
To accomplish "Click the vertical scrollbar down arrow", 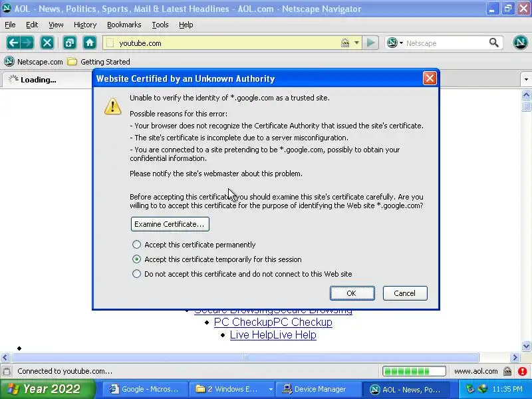I will pos(526,346).
